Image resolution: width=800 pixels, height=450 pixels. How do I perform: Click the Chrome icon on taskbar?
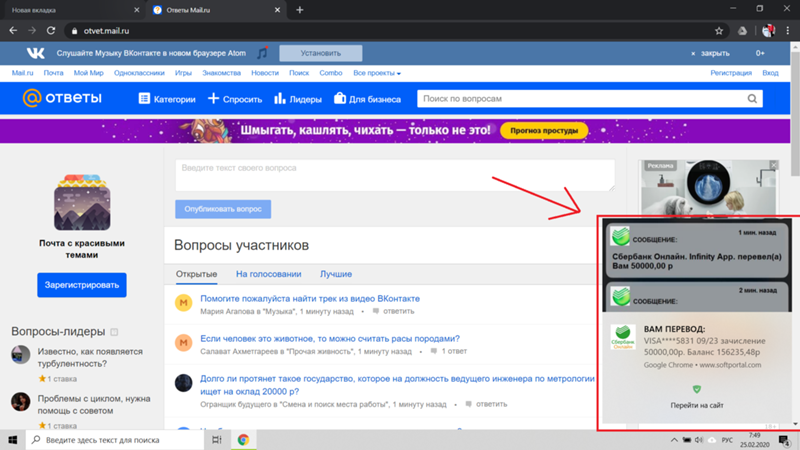(243, 440)
